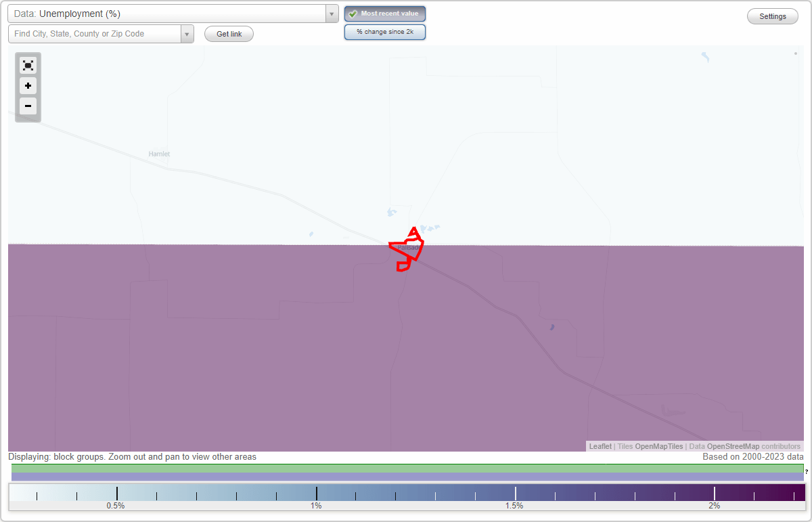Click the green distribution bar
The height and width of the screenshot is (522, 812).
tap(407, 468)
